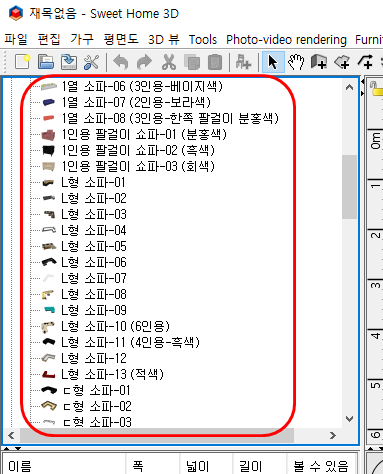Create a new home file
Image resolution: width=383 pixels, height=474 pixels.
click(22, 62)
